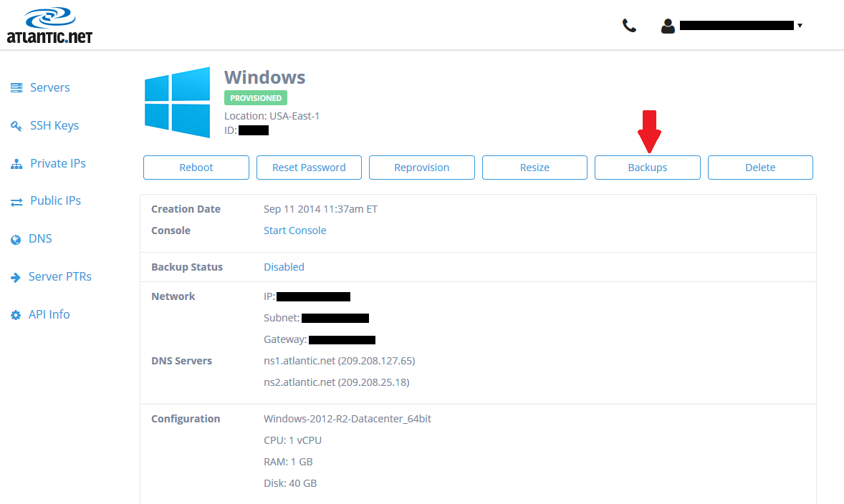Click the Resize server button
The width and height of the screenshot is (844, 504).
[x=534, y=168]
